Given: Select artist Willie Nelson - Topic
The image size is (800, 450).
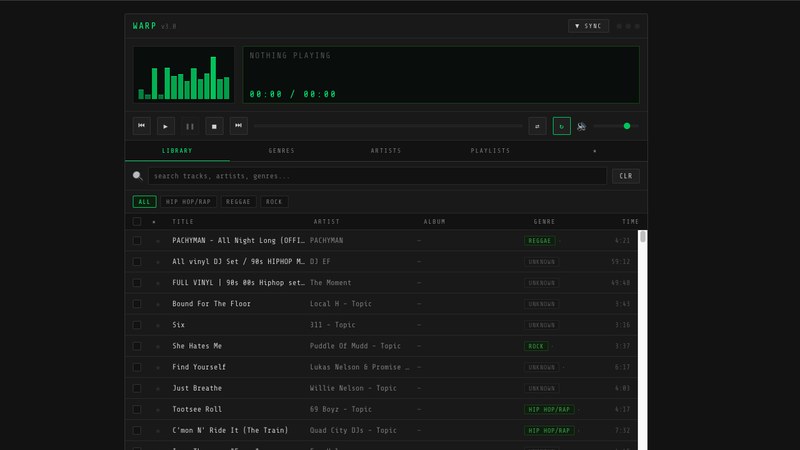Looking at the screenshot, I should (x=353, y=388).
